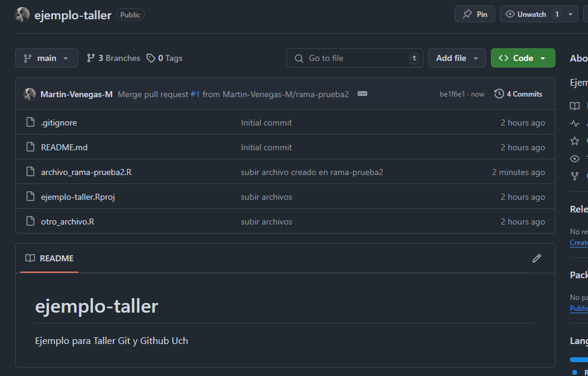Click '2 hours ago' timestamp for otro_archivo.R
This screenshot has height=376, width=588.
[523, 221]
